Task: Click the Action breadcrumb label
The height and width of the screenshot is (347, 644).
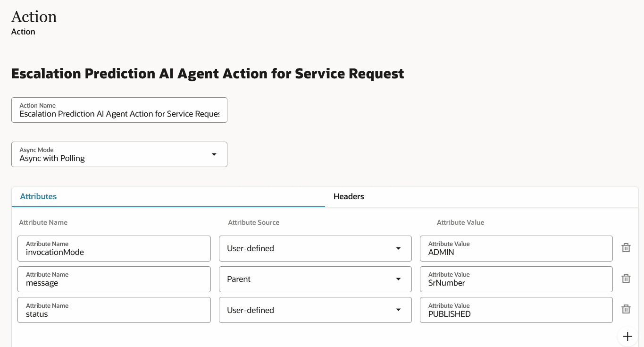Action: click(23, 32)
